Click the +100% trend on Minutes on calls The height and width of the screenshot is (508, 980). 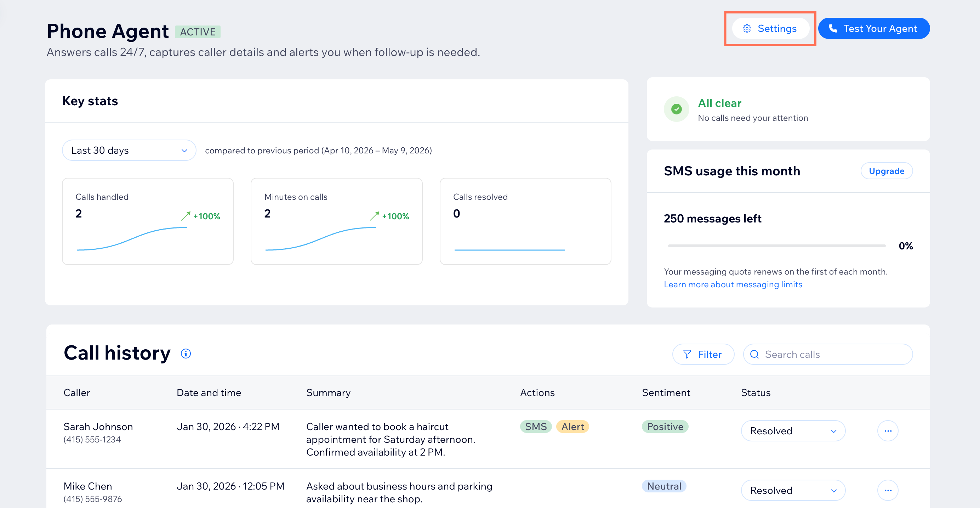[389, 216]
